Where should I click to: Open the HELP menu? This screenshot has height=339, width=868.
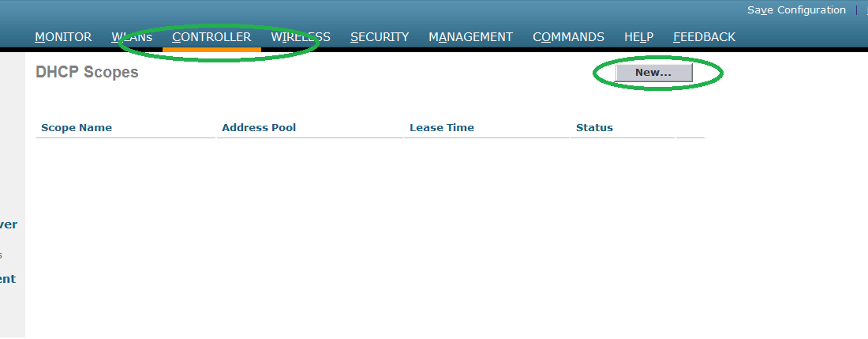(x=639, y=37)
